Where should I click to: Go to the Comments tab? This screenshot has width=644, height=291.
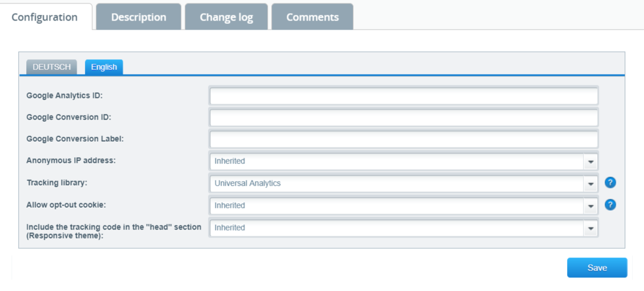[x=312, y=17]
